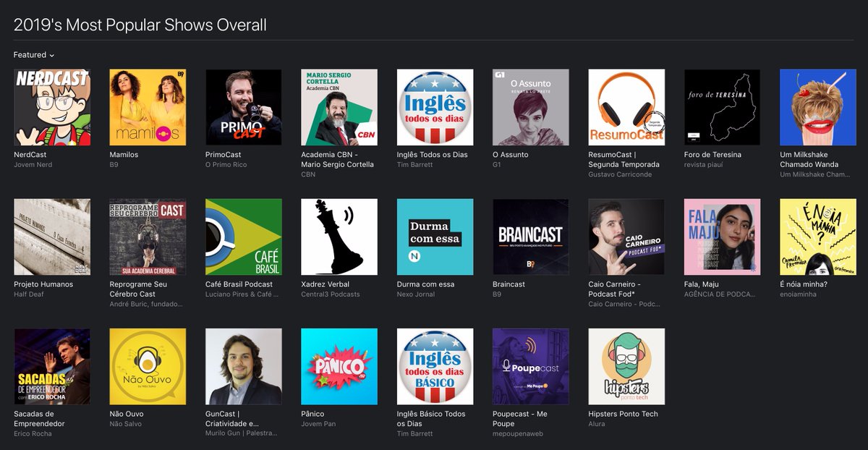
Task: Open Academia CBN Cortella artwork
Action: pos(339,108)
